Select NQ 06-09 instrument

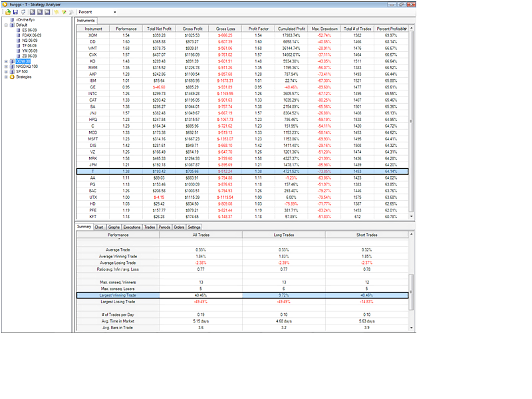(30, 41)
